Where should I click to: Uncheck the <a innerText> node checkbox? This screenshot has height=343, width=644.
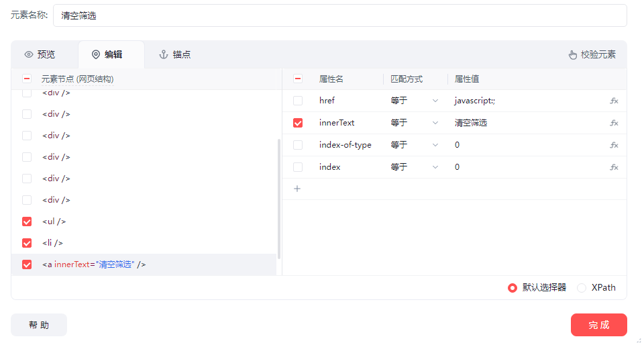pos(27,264)
